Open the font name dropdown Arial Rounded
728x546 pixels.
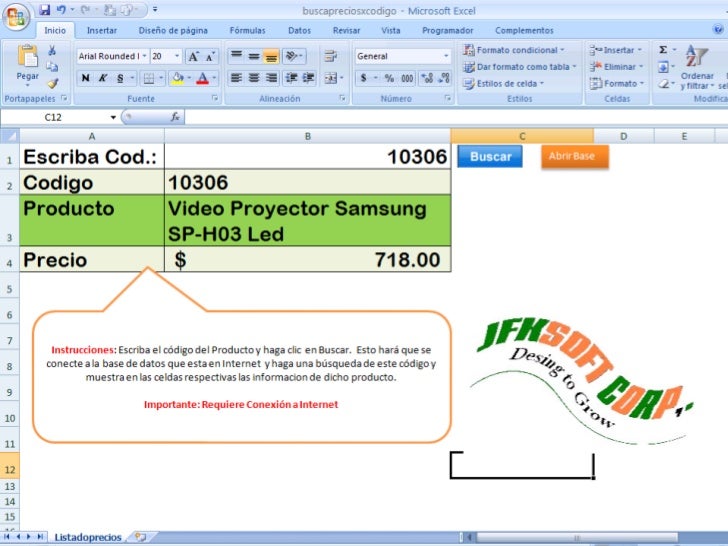coord(144,56)
